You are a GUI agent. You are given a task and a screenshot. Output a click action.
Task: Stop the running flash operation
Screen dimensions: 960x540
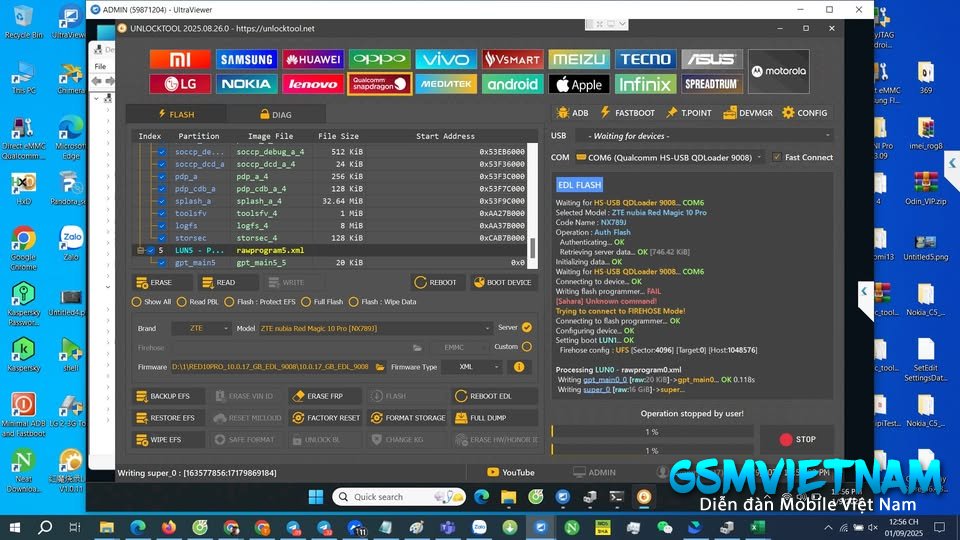click(797, 439)
